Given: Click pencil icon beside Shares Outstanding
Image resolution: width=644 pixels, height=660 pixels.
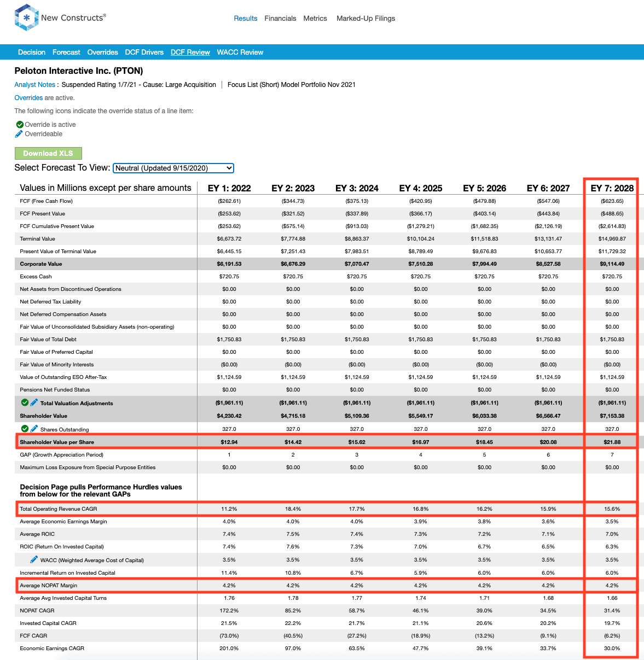Looking at the screenshot, I should [x=34, y=429].
